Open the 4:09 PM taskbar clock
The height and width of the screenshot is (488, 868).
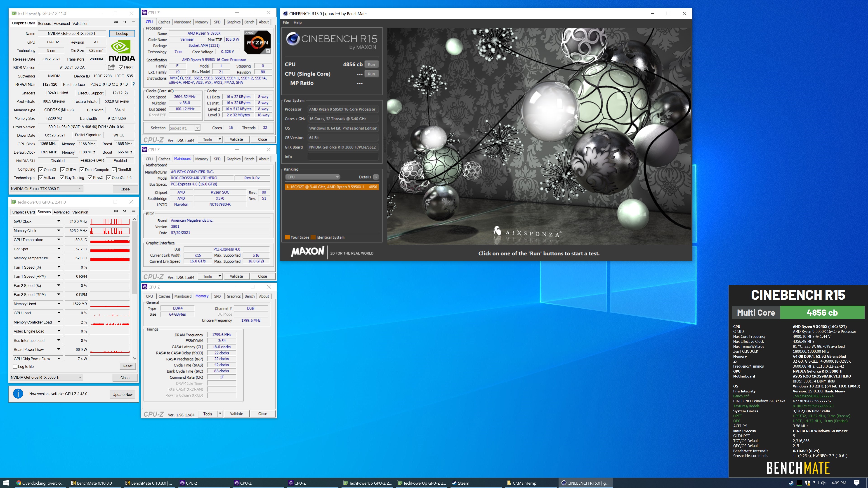click(x=839, y=483)
